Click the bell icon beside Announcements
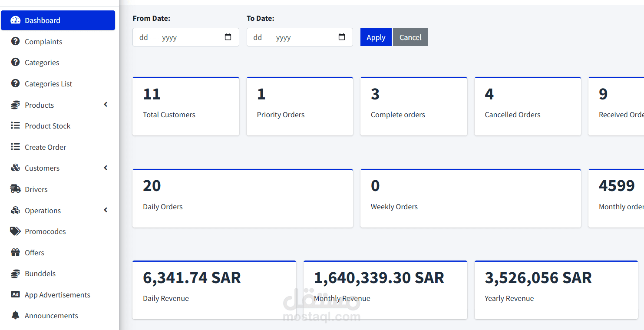 tap(16, 315)
